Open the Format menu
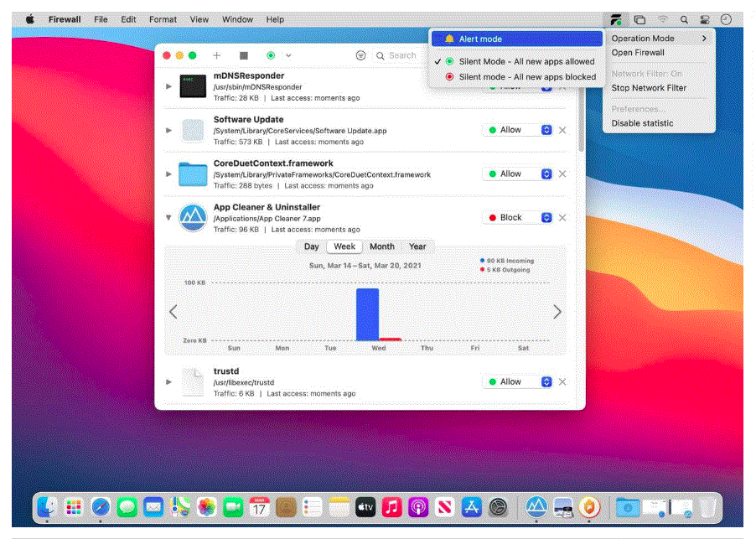This screenshot has width=756, height=539. pyautogui.click(x=163, y=19)
